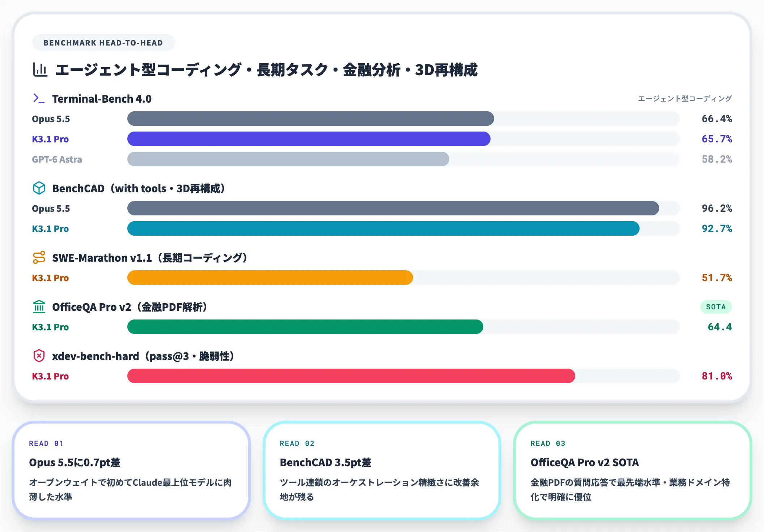Image resolution: width=764 pixels, height=532 pixels.
Task: Click the 92.7% score value
Action: tap(717, 228)
